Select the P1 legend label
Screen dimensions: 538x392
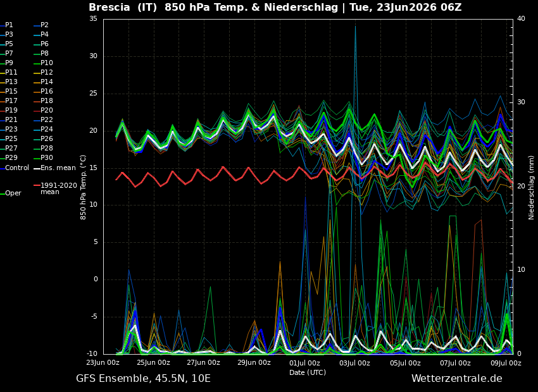(9, 25)
